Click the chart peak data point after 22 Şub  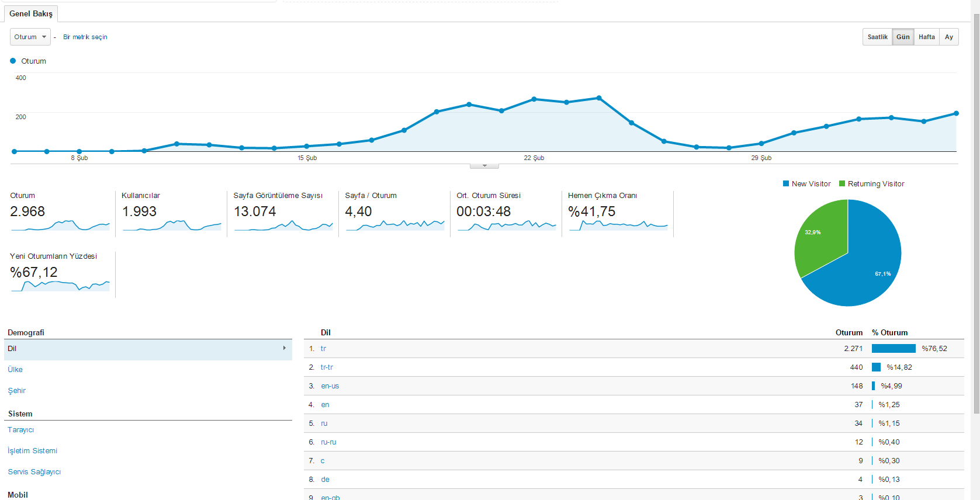599,98
